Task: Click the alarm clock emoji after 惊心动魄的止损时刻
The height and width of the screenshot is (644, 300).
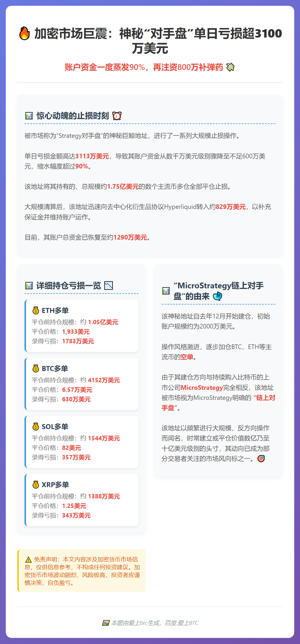Action: [x=117, y=116]
